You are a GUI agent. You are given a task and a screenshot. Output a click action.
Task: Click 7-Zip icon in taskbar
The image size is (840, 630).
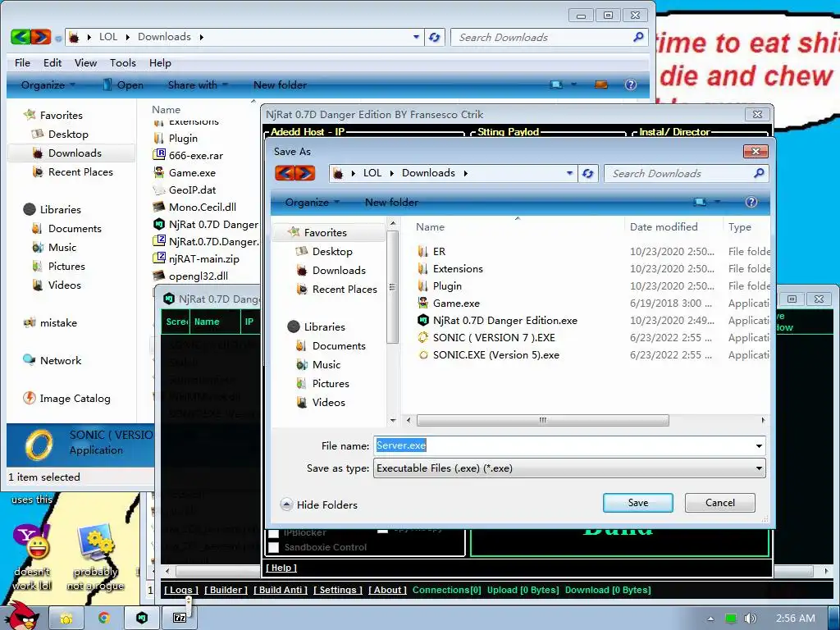180,618
